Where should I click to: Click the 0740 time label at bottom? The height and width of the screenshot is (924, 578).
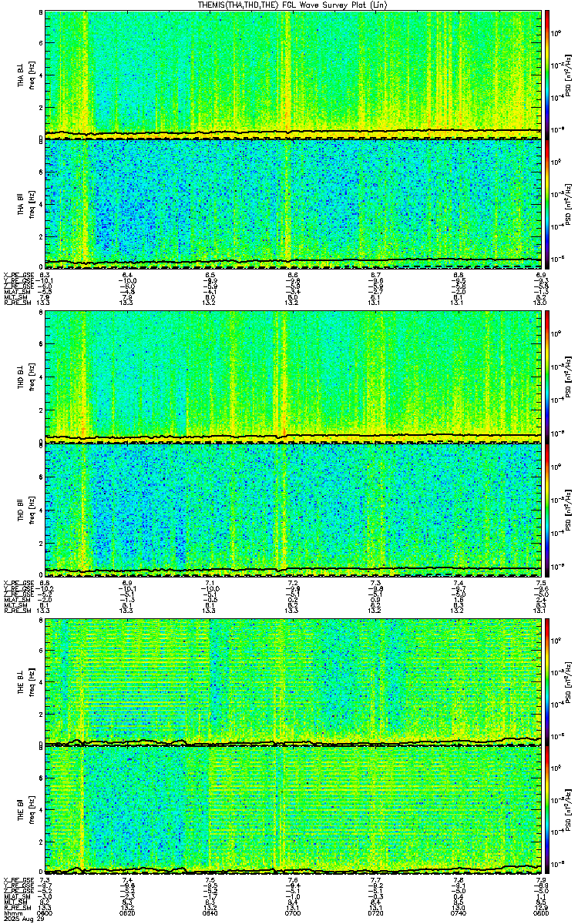(x=459, y=913)
